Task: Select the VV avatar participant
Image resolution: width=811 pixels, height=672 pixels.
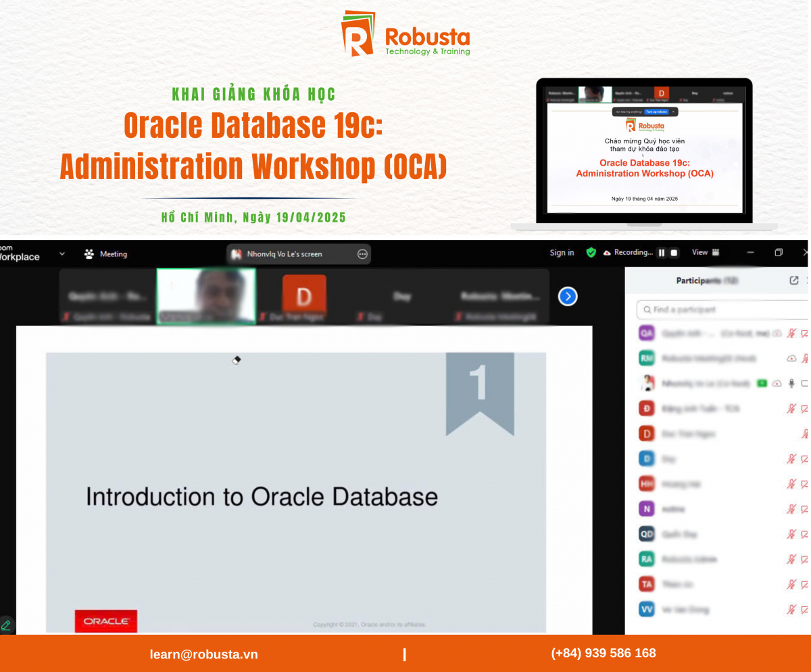Action: (647, 609)
